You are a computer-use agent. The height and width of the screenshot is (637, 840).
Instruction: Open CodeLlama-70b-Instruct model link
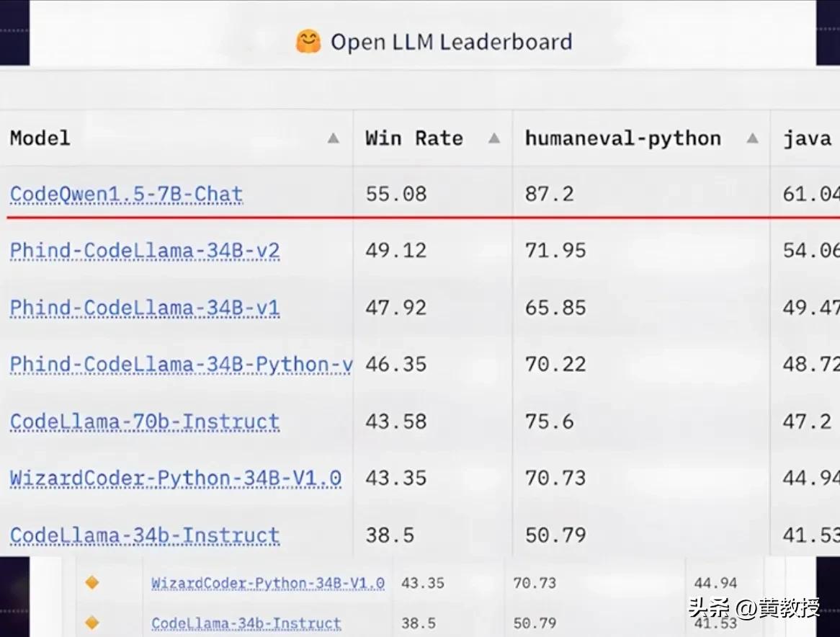(x=145, y=422)
